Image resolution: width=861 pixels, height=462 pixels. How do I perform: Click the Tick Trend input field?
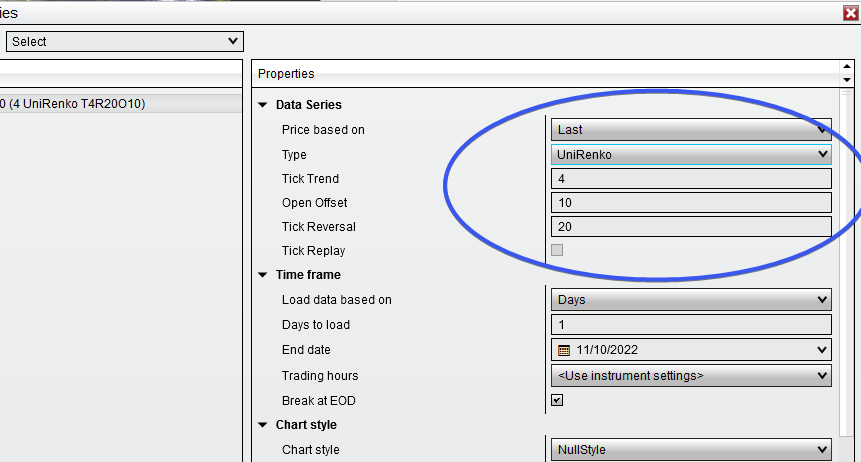coord(691,179)
